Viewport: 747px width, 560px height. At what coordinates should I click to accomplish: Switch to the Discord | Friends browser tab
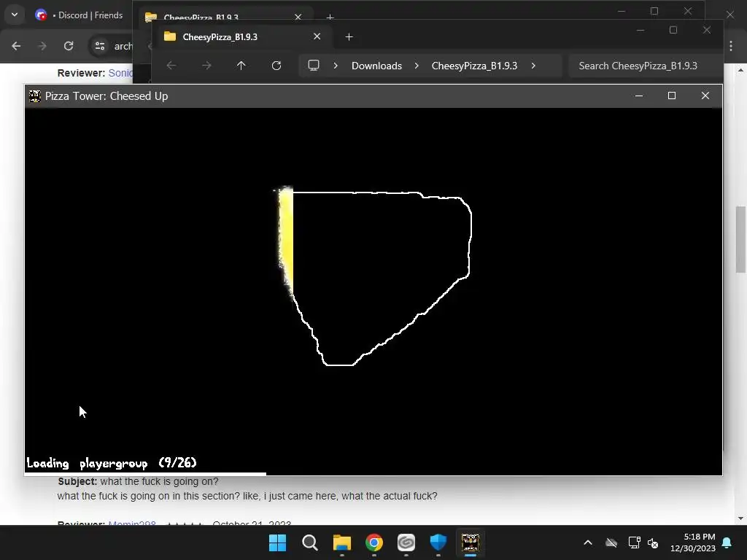(x=80, y=15)
